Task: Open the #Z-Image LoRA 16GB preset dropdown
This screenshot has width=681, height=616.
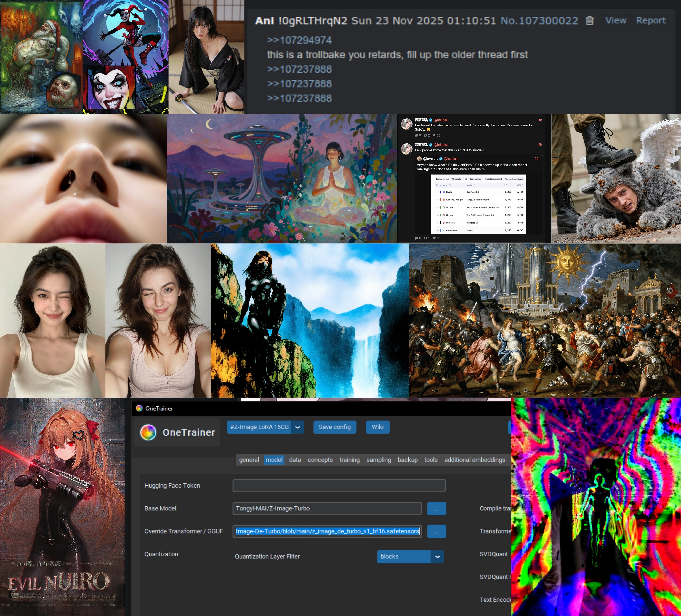Action: click(298, 427)
